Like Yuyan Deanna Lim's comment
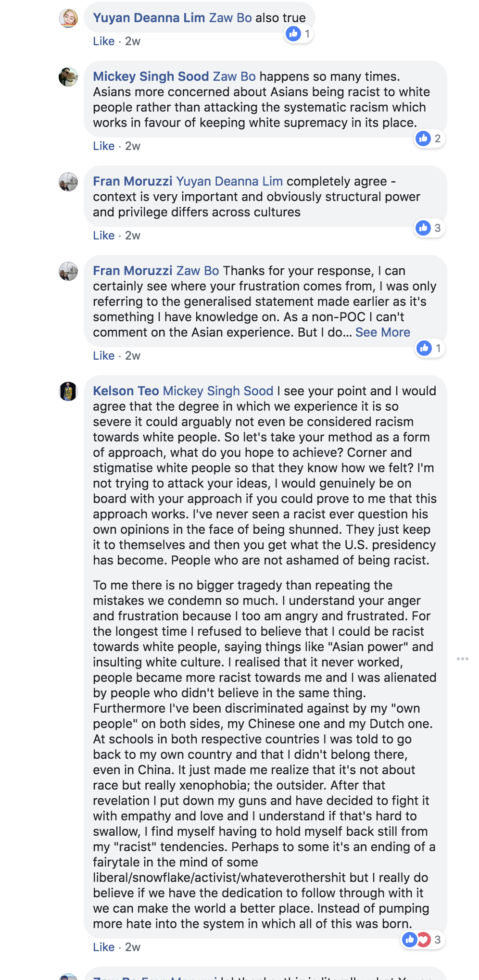 (x=104, y=41)
